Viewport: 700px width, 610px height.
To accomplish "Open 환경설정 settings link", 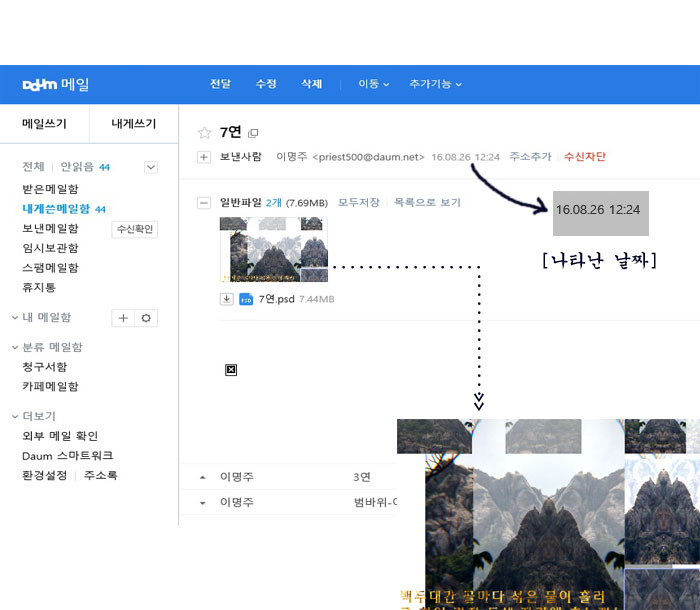I will coord(45,476).
